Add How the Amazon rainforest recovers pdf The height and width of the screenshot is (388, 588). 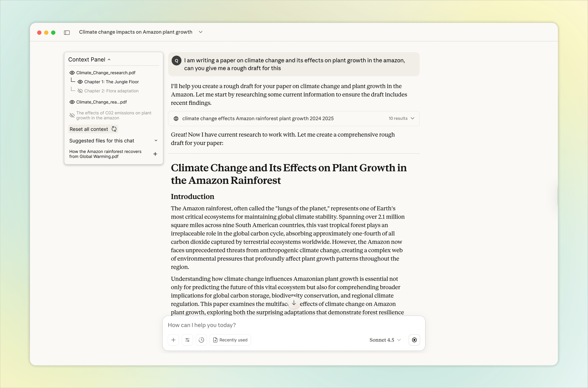[x=155, y=154]
